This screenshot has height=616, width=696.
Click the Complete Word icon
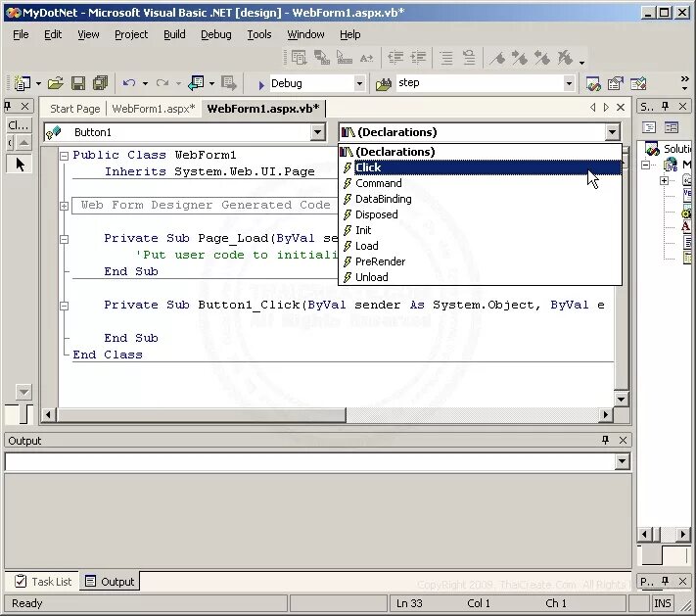tap(367, 58)
